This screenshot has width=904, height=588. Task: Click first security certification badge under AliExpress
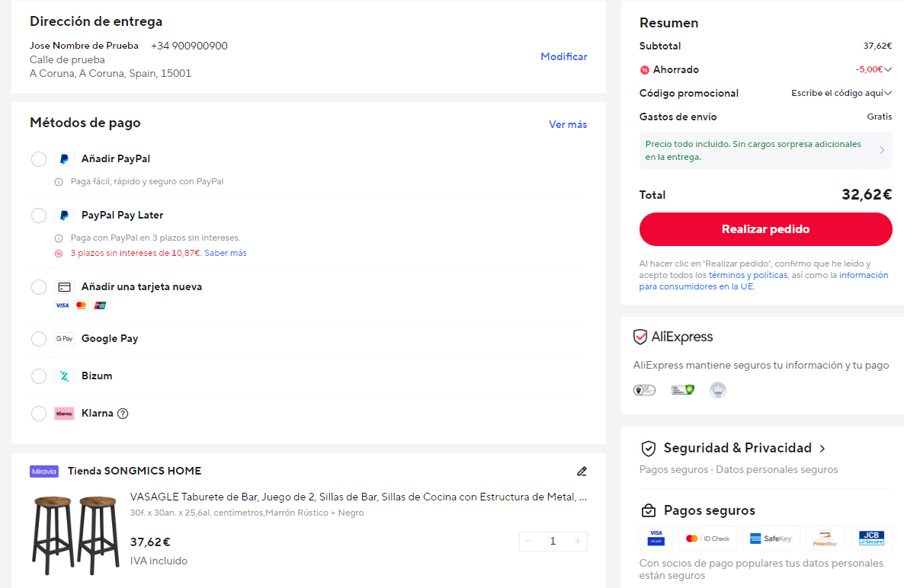point(644,390)
